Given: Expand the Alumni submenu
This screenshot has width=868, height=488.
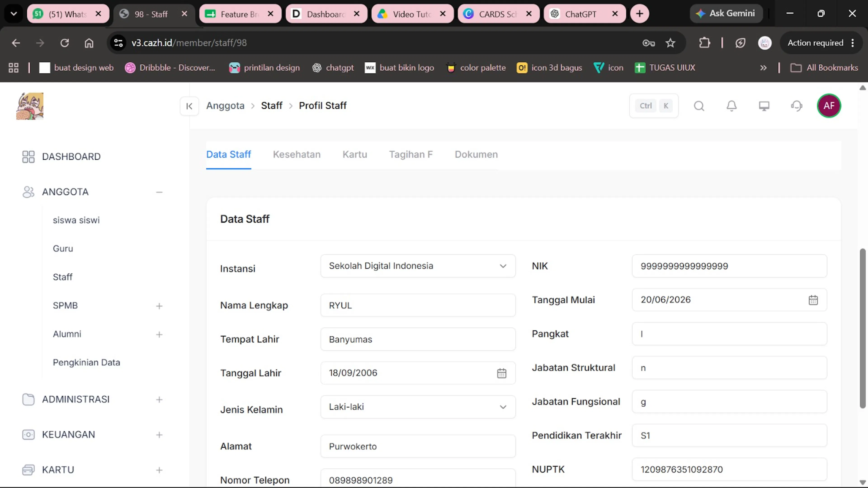Looking at the screenshot, I should [159, 334].
